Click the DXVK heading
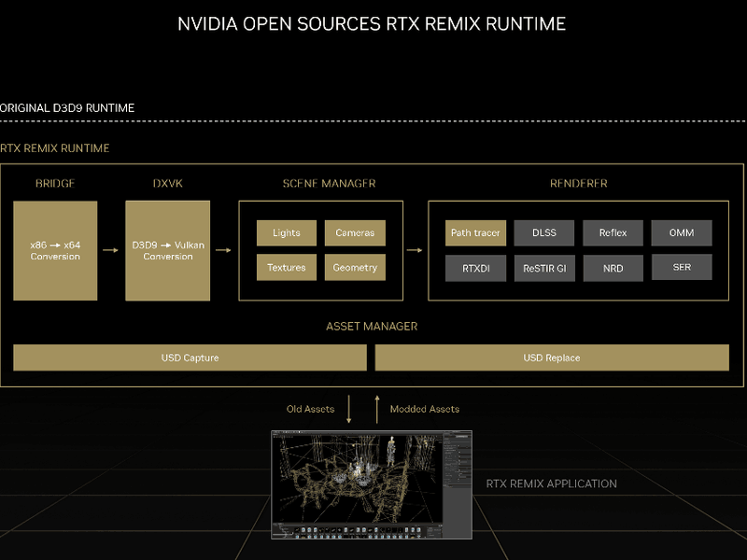747x560 pixels. tap(168, 183)
